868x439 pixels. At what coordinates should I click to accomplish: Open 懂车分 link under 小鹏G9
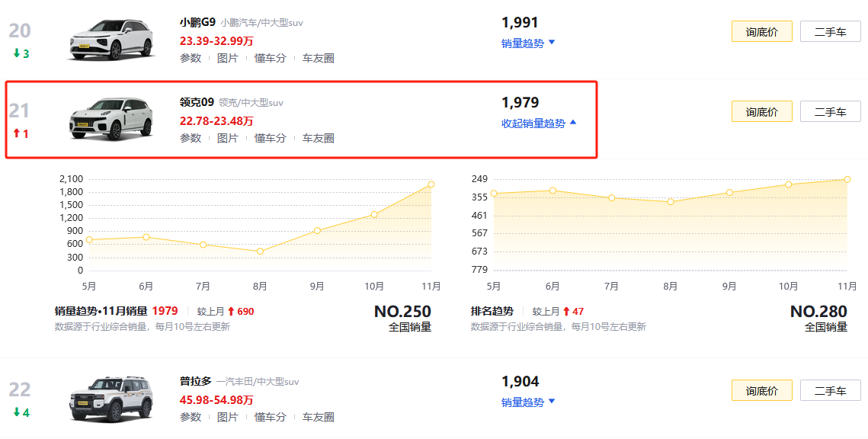[x=270, y=58]
